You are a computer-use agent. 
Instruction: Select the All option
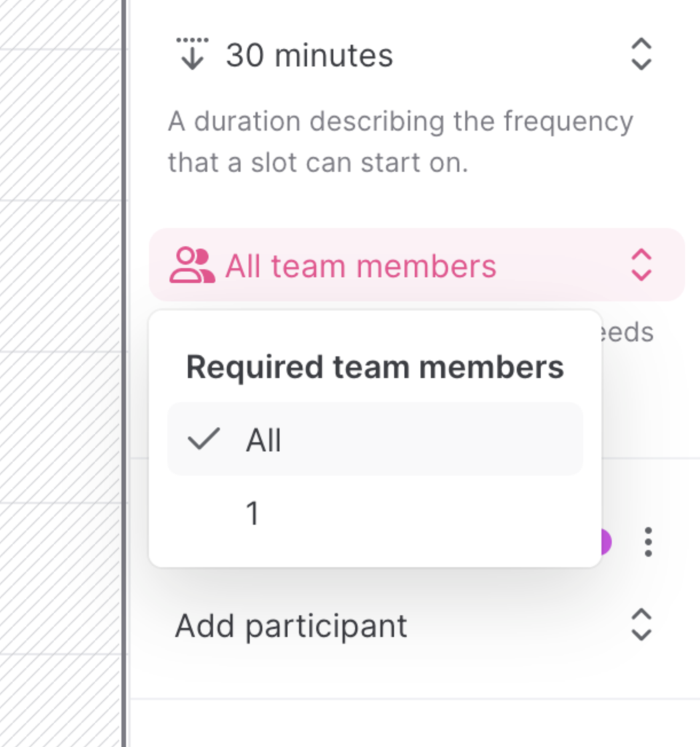coord(375,439)
